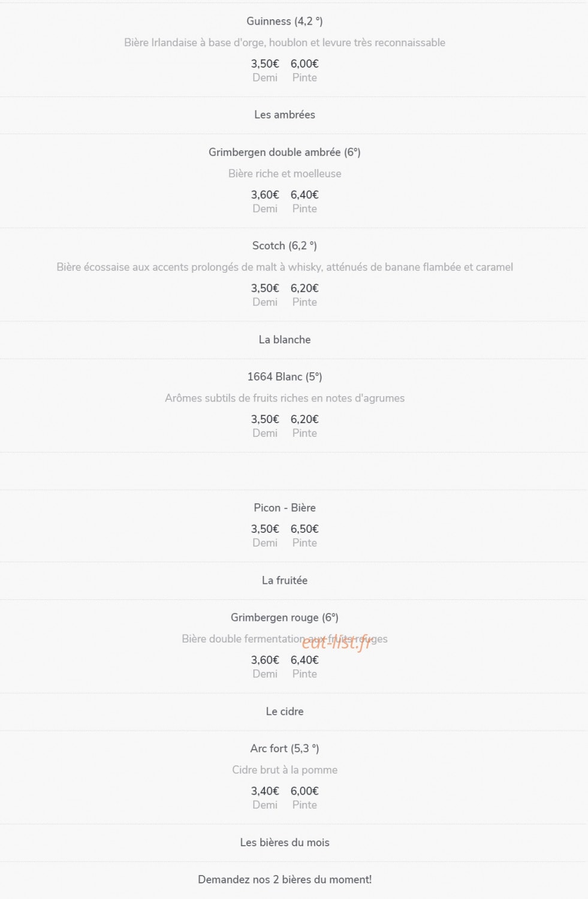Open the Les bières du mois heading
Image resolution: width=588 pixels, height=899 pixels.
[285, 843]
